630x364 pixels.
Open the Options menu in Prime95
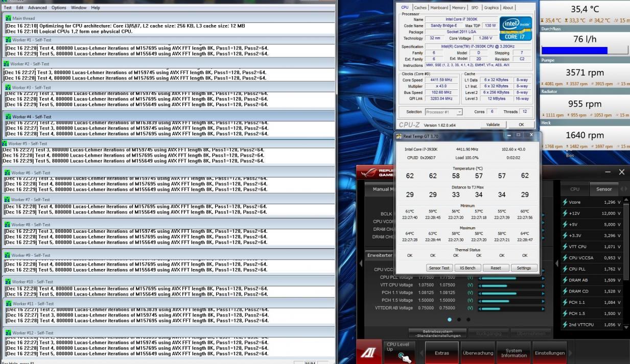coord(59,8)
